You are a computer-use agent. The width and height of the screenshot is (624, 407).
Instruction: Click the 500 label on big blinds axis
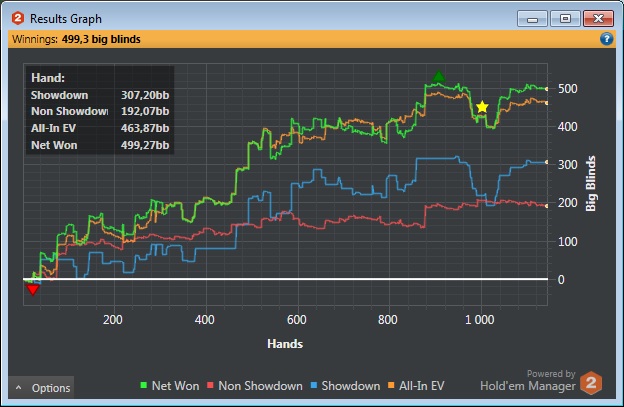click(567, 89)
